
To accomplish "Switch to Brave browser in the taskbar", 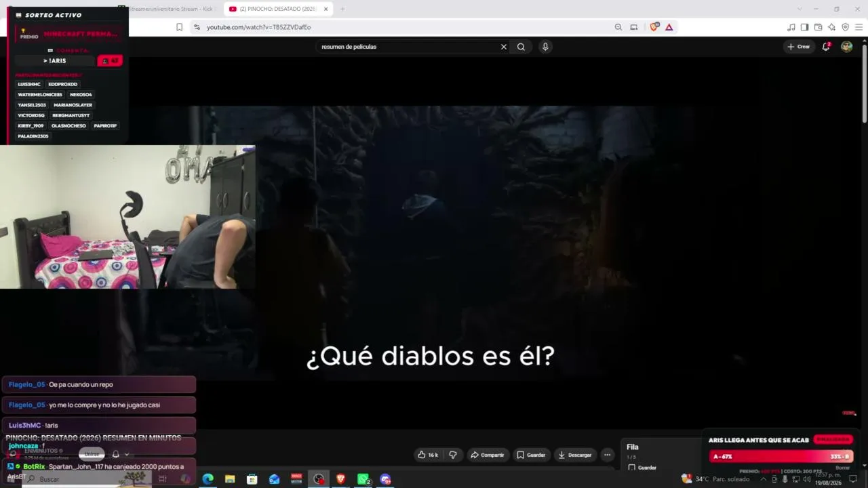I will [340, 479].
